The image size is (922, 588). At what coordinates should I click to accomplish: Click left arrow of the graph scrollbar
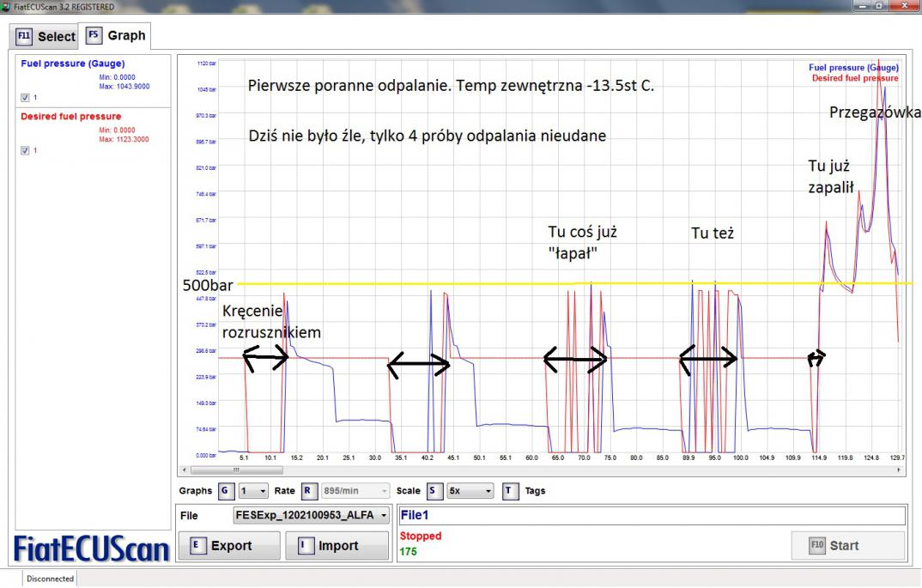click(183, 470)
